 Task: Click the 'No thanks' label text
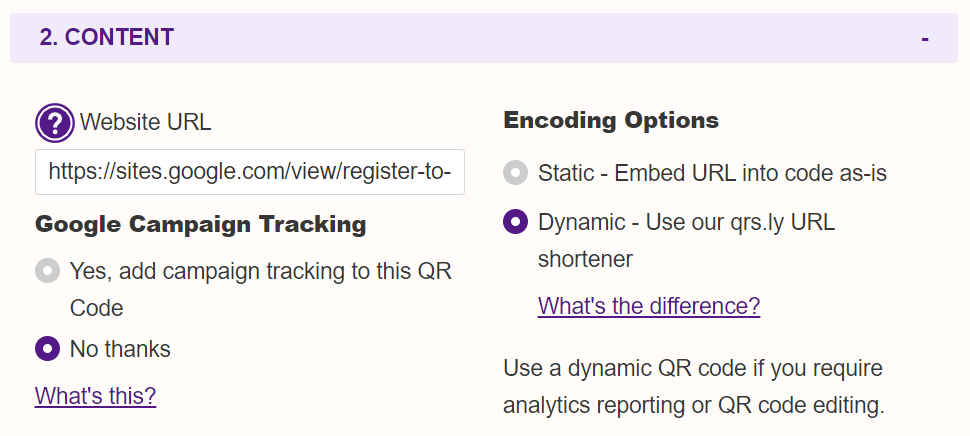click(x=120, y=349)
